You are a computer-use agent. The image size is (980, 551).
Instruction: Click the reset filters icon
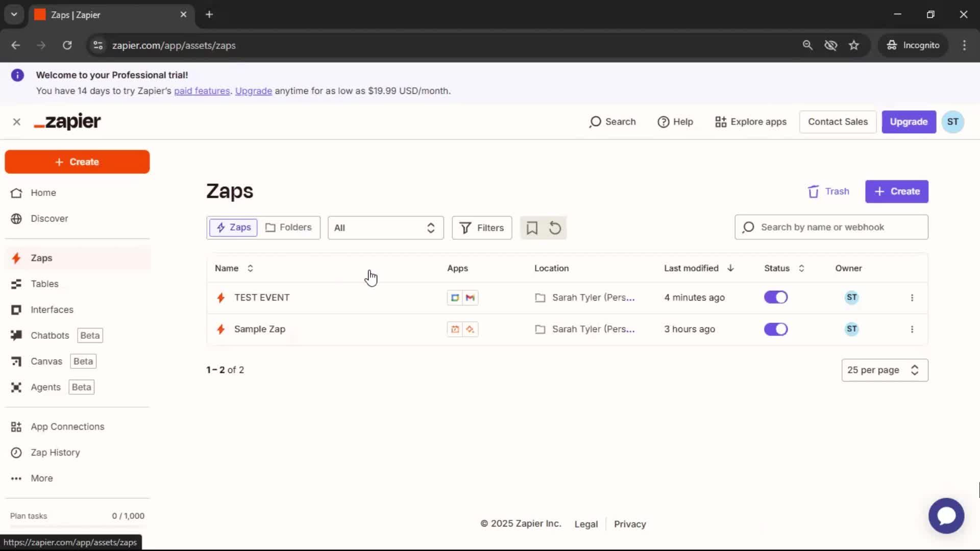(x=555, y=228)
